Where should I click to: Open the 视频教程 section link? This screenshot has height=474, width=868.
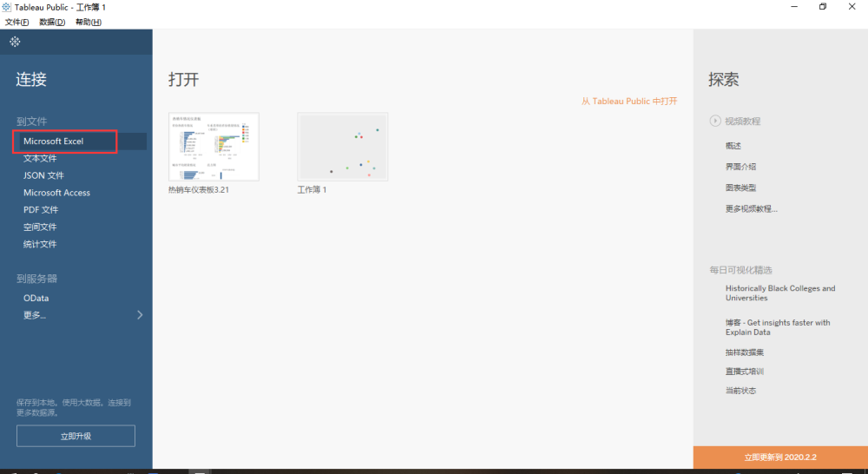click(743, 122)
